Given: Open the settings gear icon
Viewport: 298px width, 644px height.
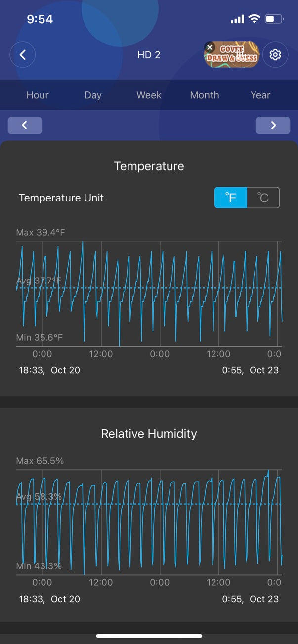Looking at the screenshot, I should pos(275,55).
